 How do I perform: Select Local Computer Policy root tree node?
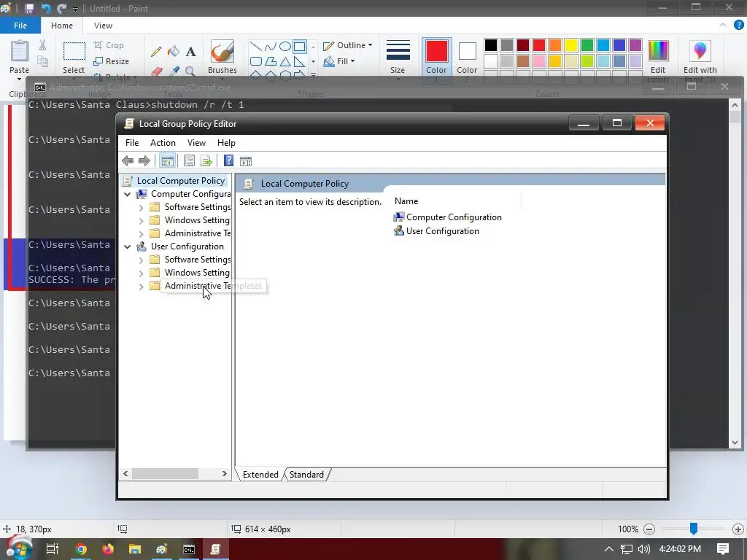(181, 181)
